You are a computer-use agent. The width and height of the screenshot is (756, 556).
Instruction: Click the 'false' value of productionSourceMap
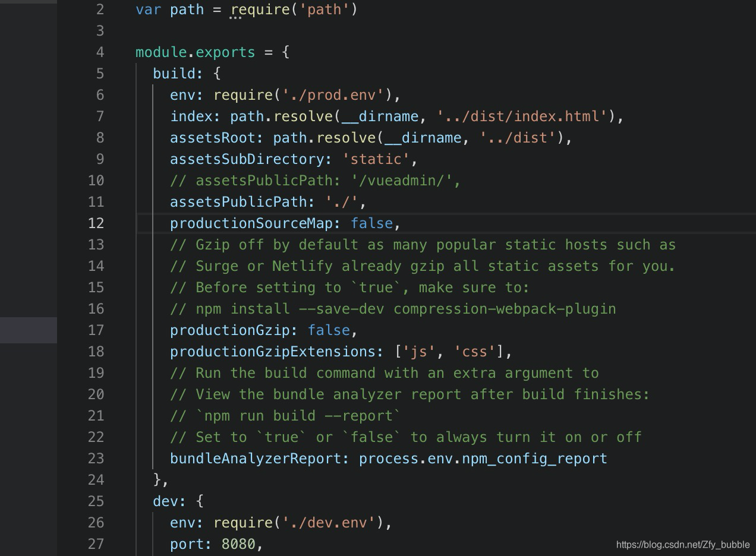click(371, 223)
